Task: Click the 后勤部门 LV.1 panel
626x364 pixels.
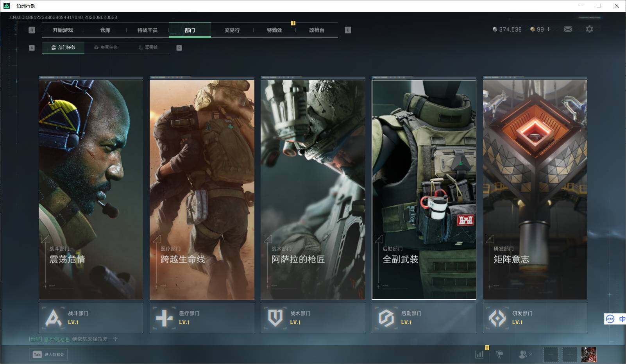Action: (424, 318)
